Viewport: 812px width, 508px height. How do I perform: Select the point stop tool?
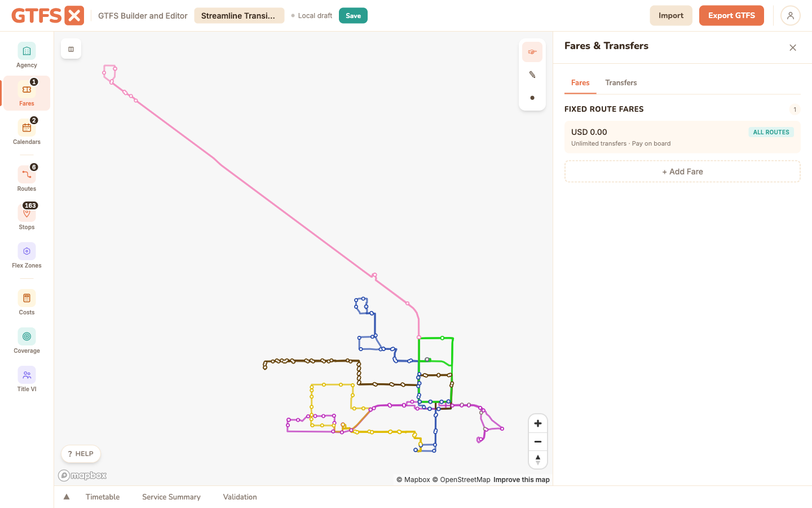pyautogui.click(x=532, y=98)
